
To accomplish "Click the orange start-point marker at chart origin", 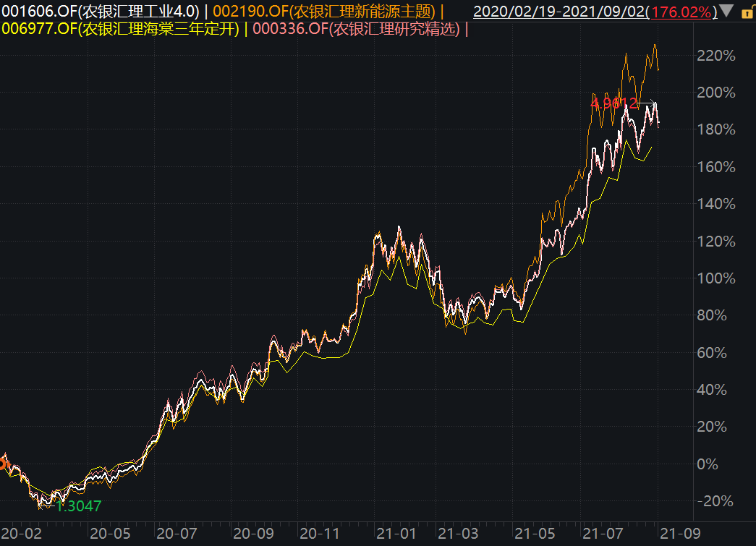I will [x=2, y=464].
